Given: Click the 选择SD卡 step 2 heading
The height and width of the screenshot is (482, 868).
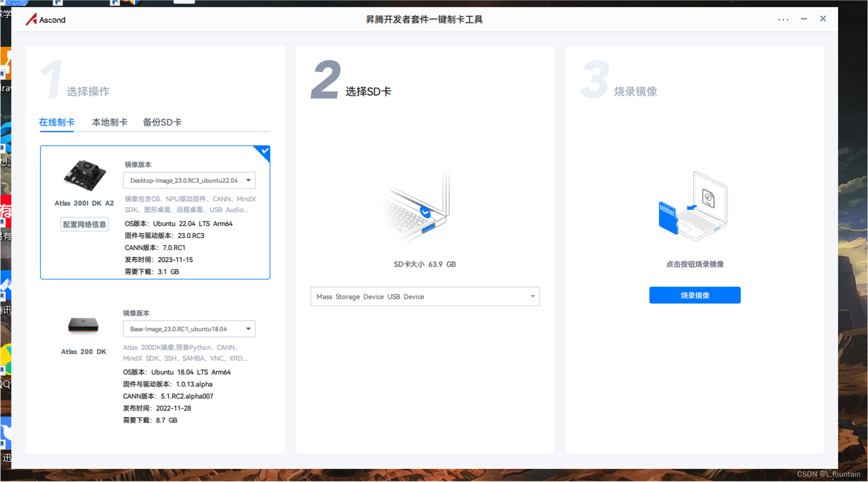Looking at the screenshot, I should click(x=368, y=91).
